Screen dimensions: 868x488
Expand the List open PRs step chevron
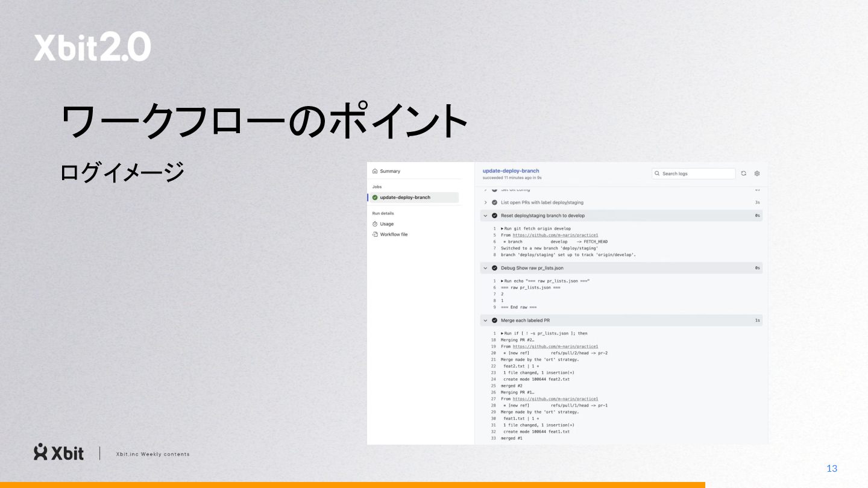pyautogui.click(x=485, y=202)
